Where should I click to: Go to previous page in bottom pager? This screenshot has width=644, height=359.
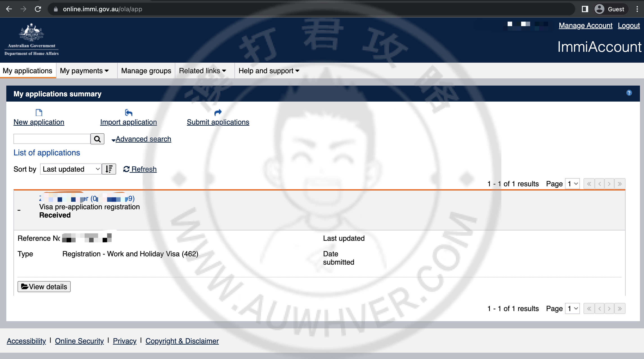point(599,309)
